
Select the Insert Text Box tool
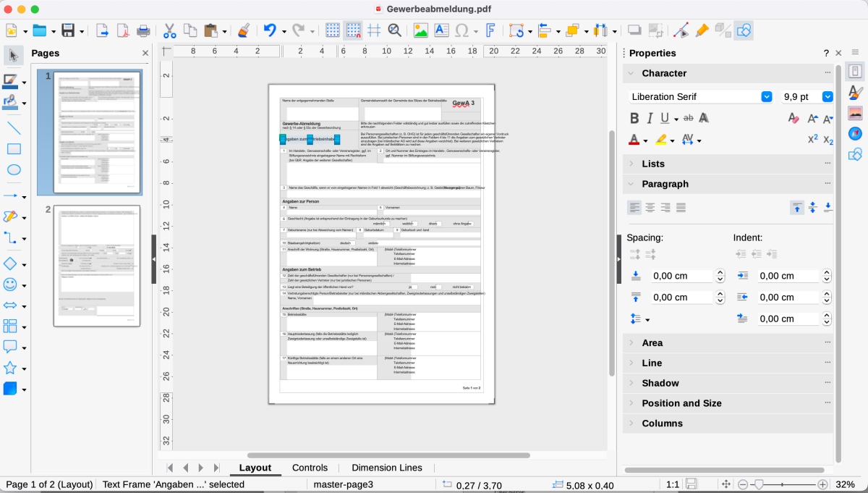tap(442, 30)
